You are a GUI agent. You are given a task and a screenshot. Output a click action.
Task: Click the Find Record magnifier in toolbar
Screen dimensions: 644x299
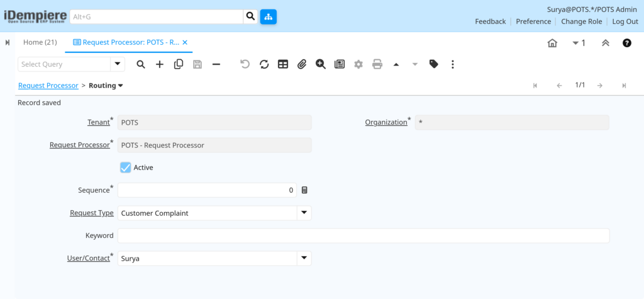[x=141, y=64]
